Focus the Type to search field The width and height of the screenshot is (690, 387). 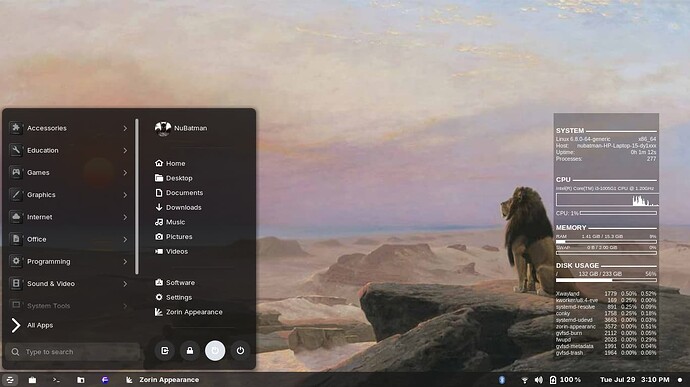[73, 352]
